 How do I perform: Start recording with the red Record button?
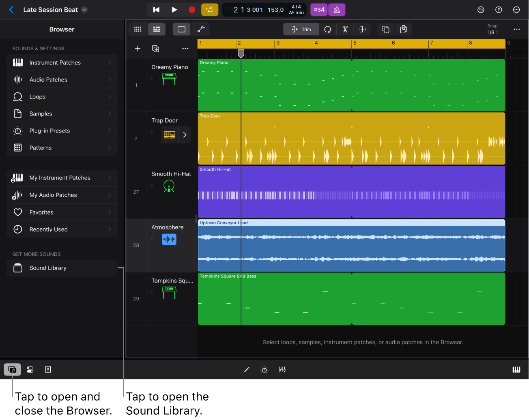(x=192, y=10)
